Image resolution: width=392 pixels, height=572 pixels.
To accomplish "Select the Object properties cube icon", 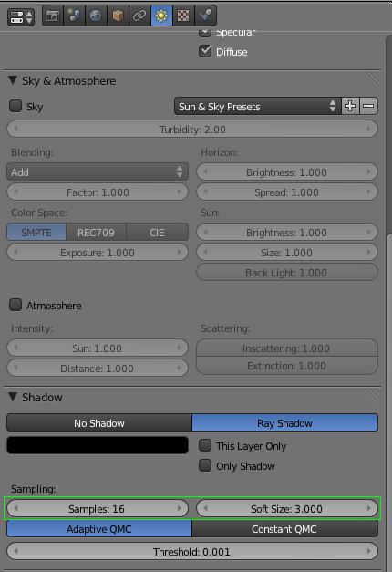I will (x=118, y=16).
